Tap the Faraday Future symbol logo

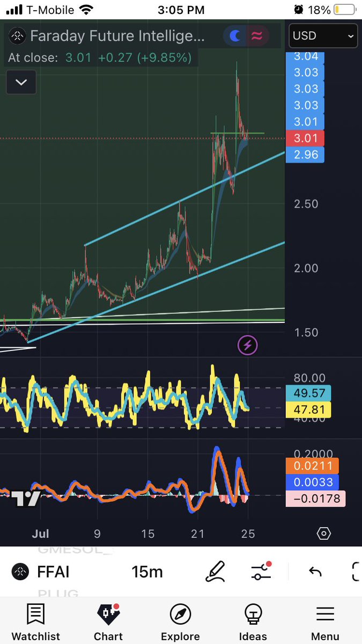(x=17, y=36)
